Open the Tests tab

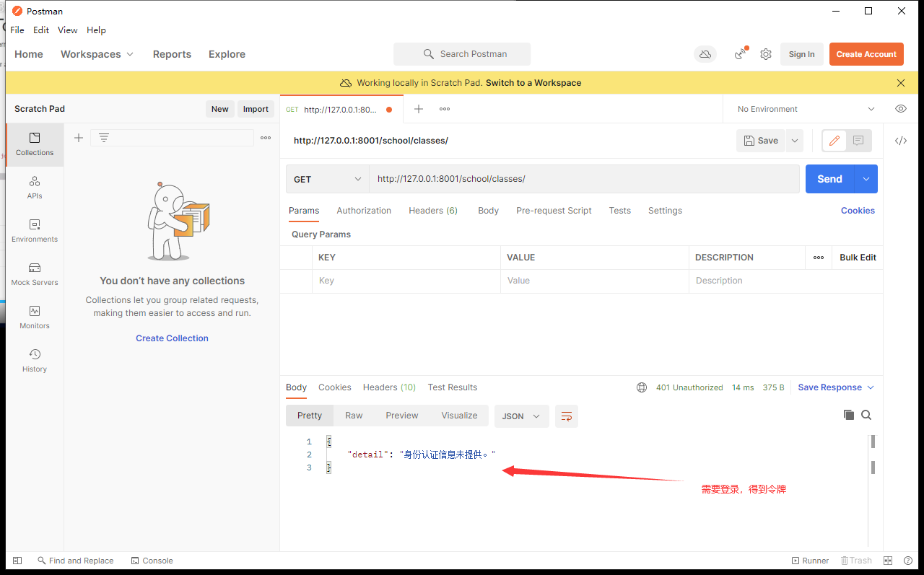coord(619,211)
